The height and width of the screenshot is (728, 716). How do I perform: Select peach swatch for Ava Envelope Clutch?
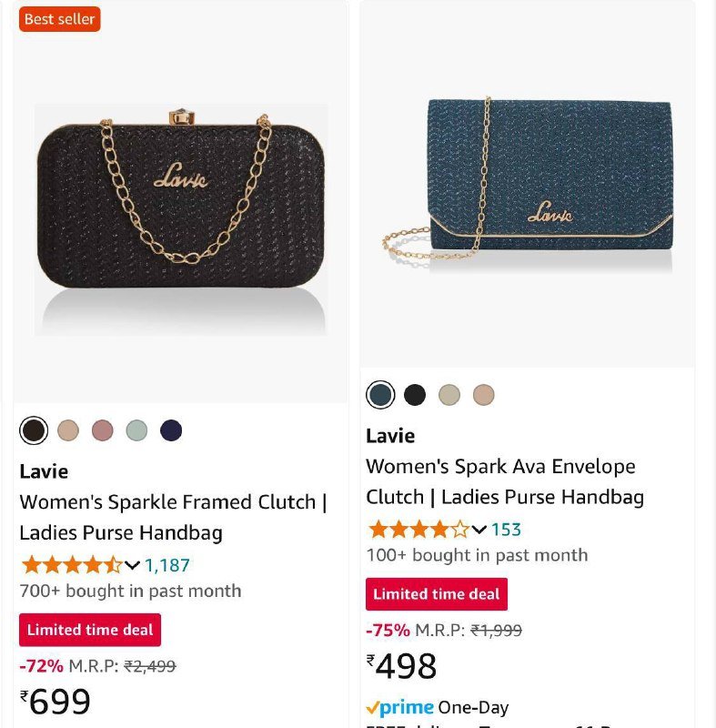[484, 395]
